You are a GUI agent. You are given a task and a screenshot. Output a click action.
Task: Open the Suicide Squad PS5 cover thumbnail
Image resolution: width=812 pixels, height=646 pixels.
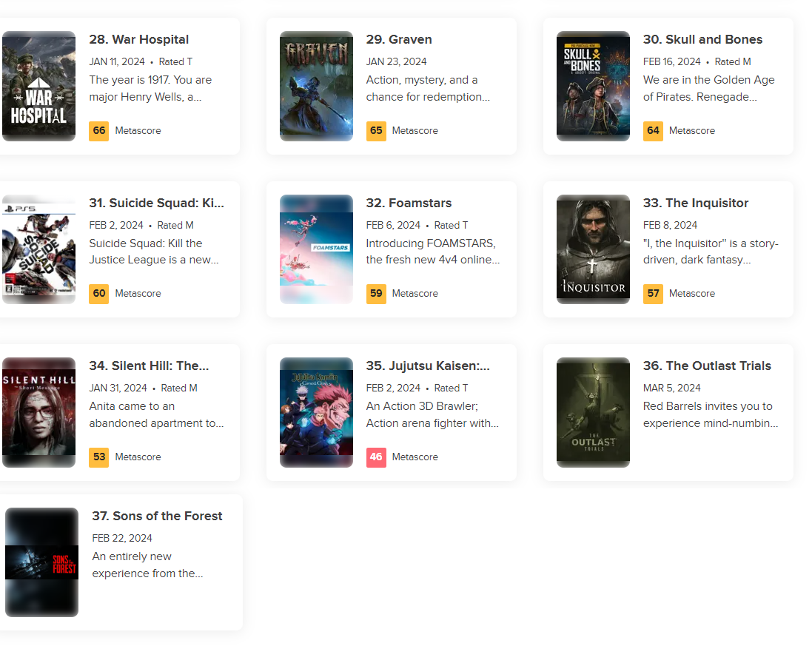(x=38, y=249)
